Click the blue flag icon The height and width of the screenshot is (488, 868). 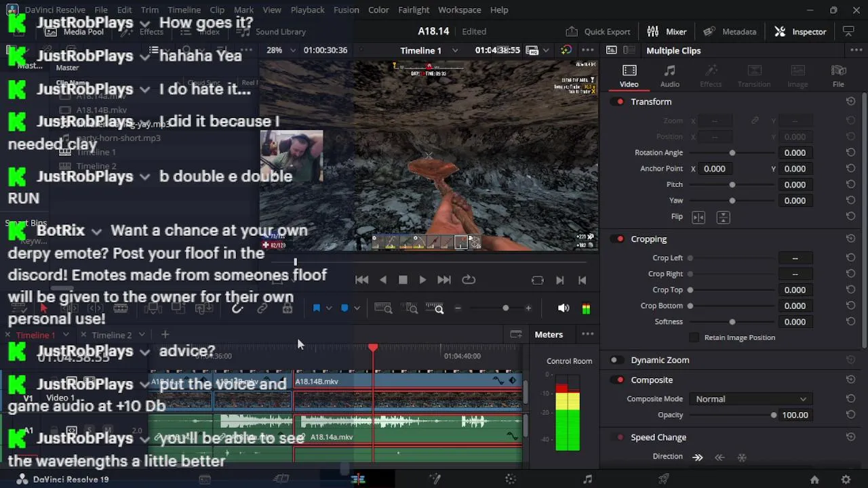[x=316, y=308]
